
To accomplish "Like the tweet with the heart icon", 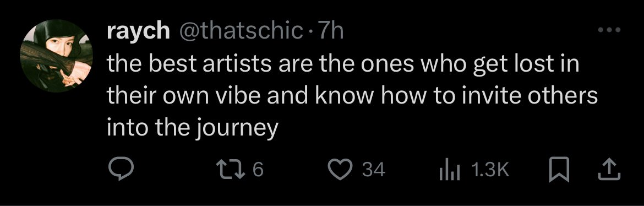I will point(341,170).
